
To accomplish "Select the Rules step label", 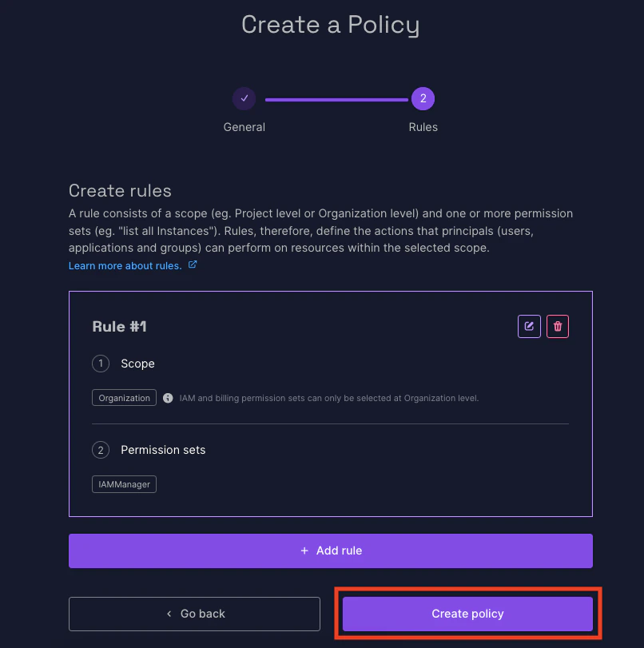I will 423,126.
